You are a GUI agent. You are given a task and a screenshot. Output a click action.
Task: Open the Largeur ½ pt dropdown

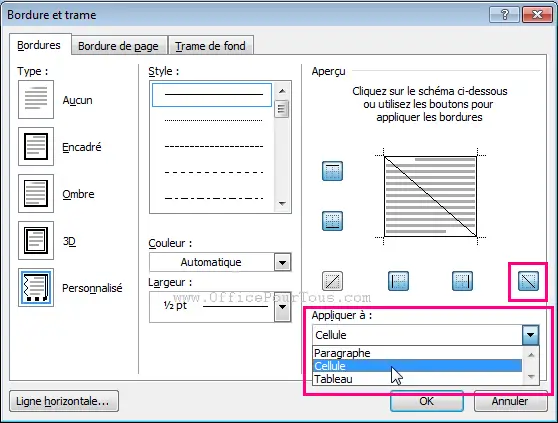283,307
